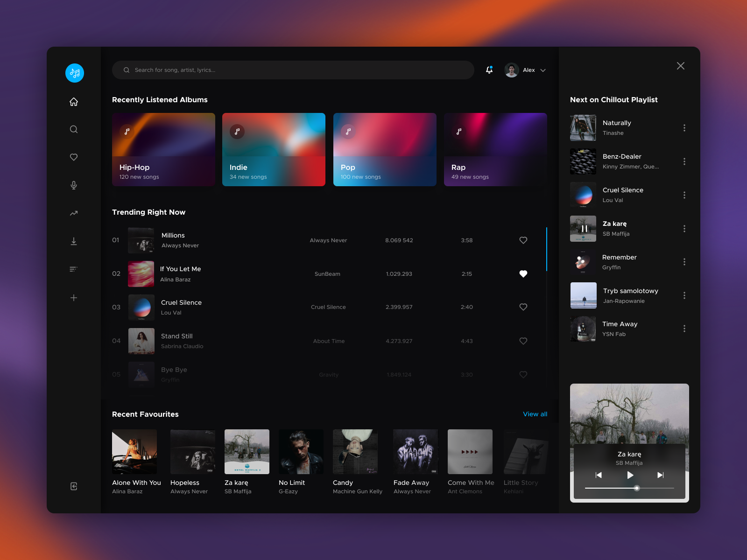Open options menu for 'Naturally' by Tinashe
This screenshot has height=560, width=747.
(684, 127)
